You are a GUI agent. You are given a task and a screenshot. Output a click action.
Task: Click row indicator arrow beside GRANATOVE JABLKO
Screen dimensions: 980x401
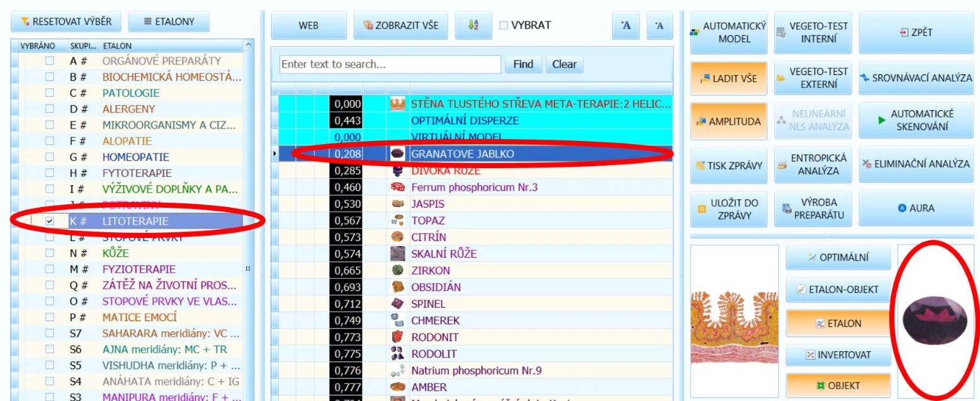[x=275, y=154]
